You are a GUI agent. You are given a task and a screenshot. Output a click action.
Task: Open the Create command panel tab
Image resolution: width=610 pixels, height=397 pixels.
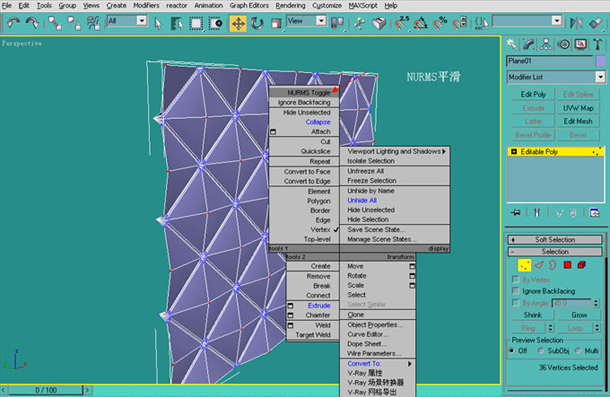512,45
